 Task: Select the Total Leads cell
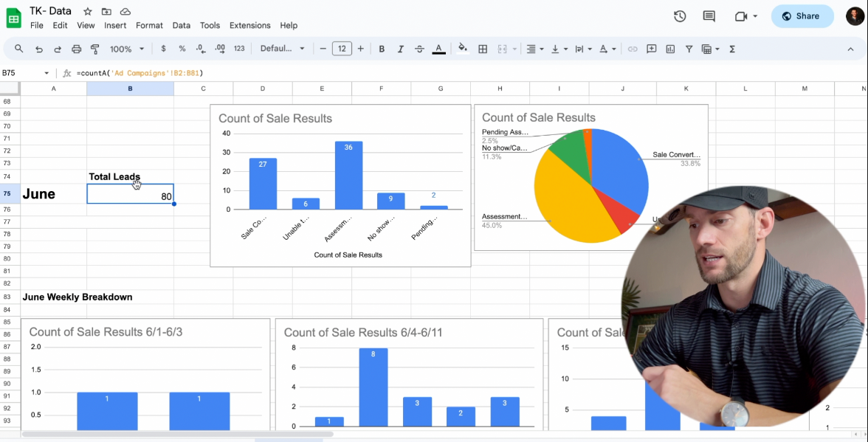click(130, 176)
